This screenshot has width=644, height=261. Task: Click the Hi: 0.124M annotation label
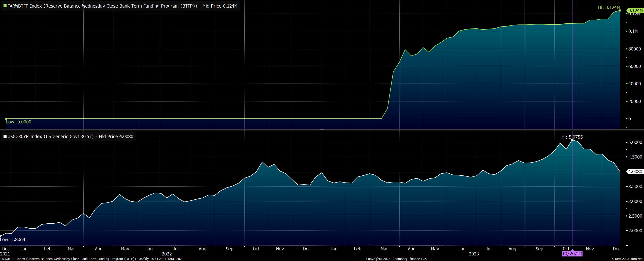608,8
